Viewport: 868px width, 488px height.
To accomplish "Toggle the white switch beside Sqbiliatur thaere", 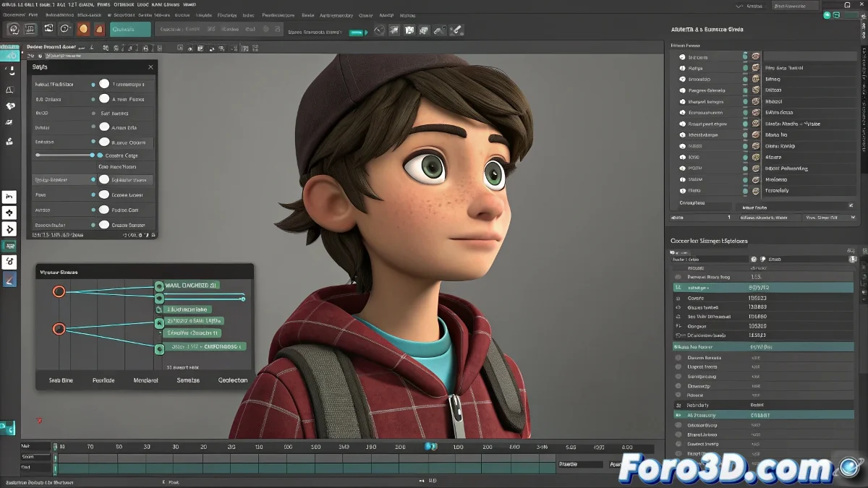I will pos(104,179).
